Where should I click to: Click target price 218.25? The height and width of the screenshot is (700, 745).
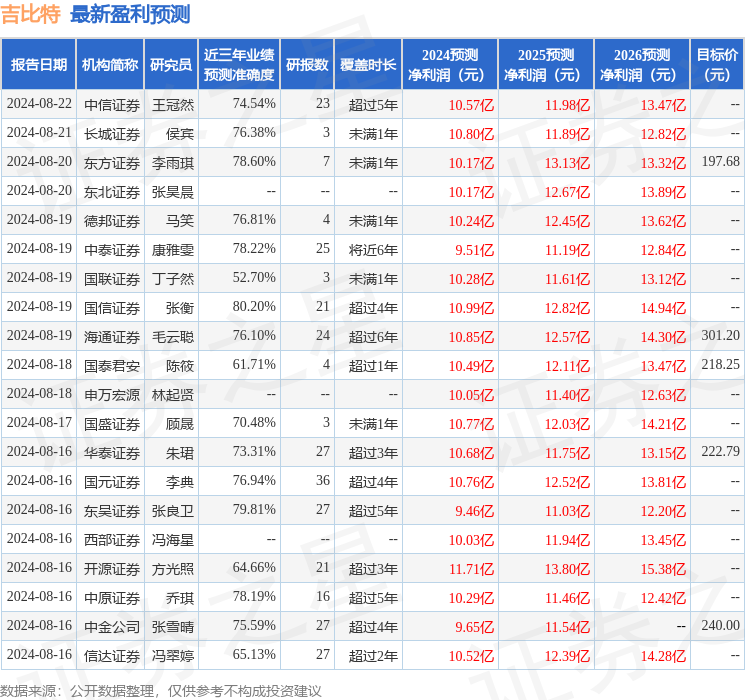click(x=721, y=364)
